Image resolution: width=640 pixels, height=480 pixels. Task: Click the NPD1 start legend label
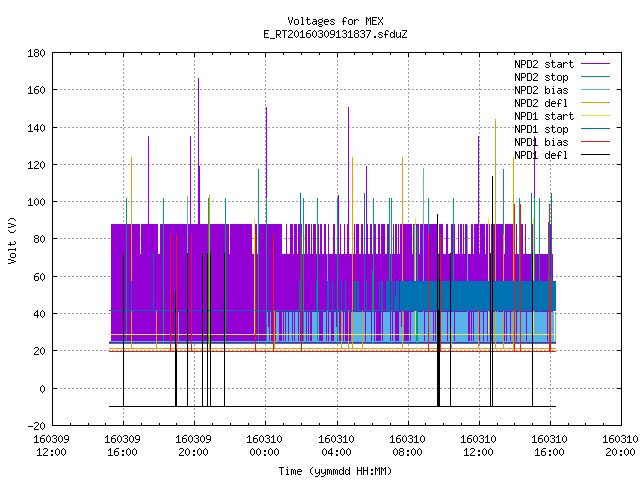544,116
